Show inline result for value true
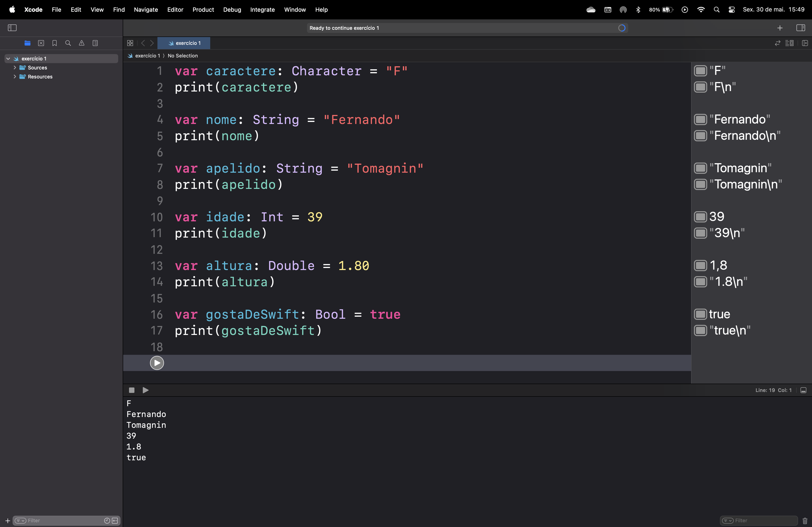This screenshot has width=812, height=527. pyautogui.click(x=700, y=314)
